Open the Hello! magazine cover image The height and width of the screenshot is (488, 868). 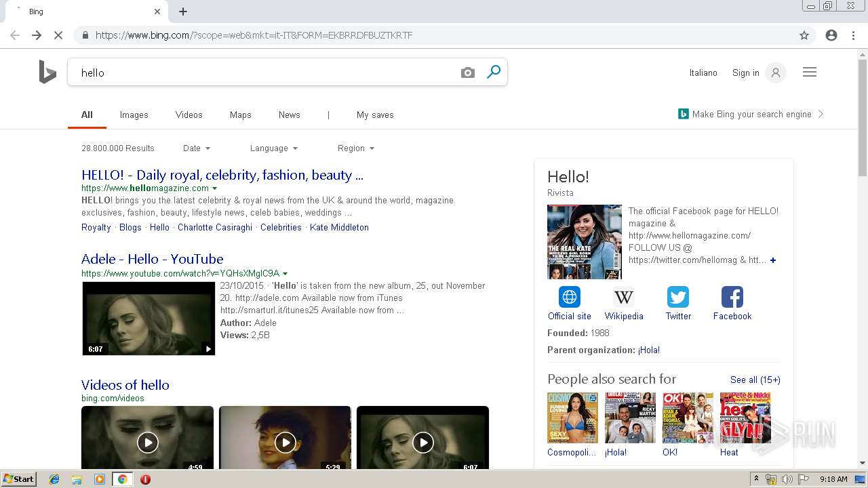pyautogui.click(x=585, y=242)
